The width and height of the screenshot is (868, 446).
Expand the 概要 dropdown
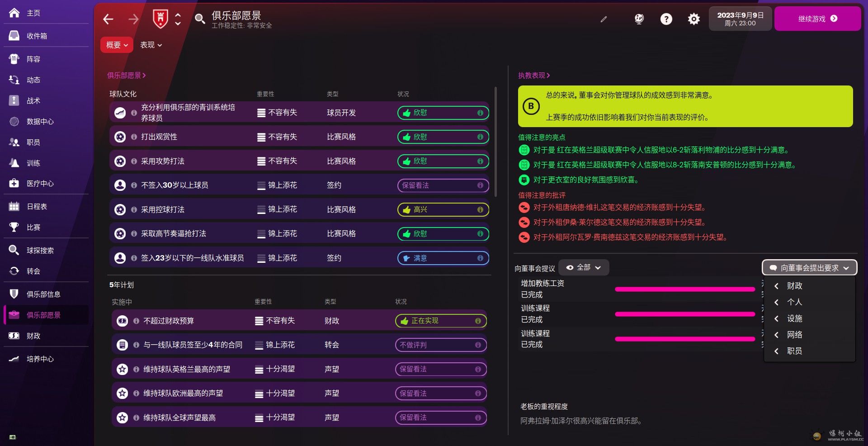pos(117,45)
